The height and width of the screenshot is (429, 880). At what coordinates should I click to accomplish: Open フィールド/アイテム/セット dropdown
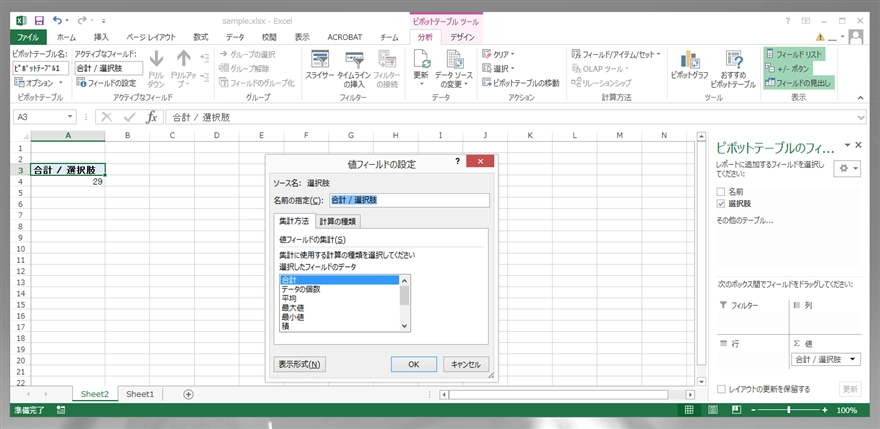pyautogui.click(x=616, y=54)
